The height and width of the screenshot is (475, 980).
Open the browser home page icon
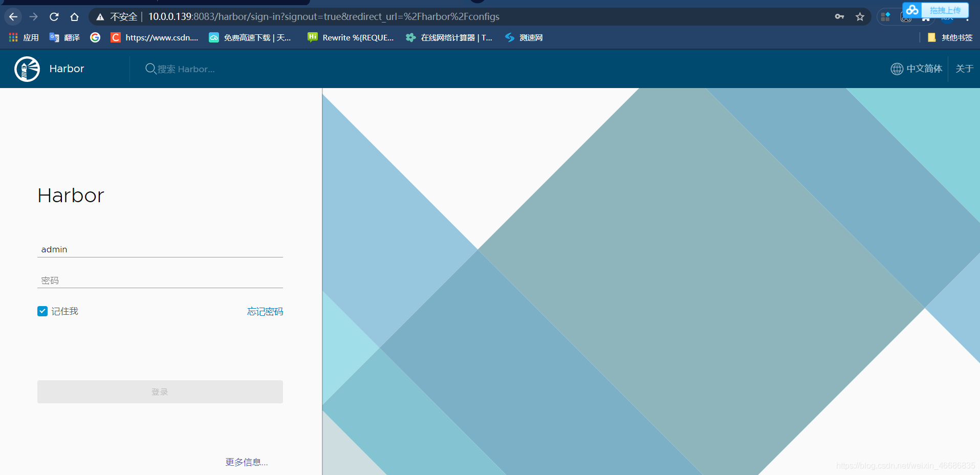pyautogui.click(x=74, y=17)
